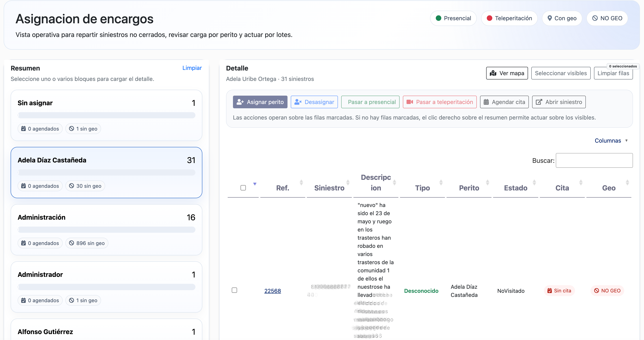The width and height of the screenshot is (644, 340).
Task: Click the Buscar search field
Action: [x=594, y=160]
